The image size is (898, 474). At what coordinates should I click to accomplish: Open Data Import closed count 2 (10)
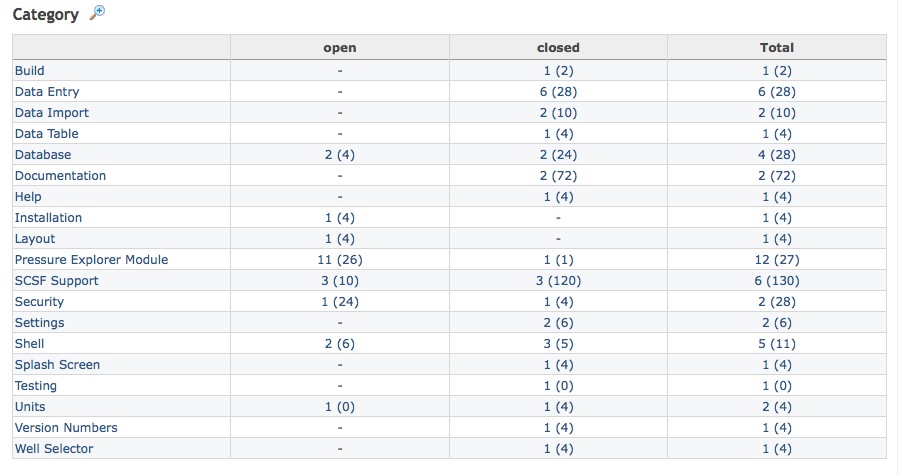tap(558, 113)
